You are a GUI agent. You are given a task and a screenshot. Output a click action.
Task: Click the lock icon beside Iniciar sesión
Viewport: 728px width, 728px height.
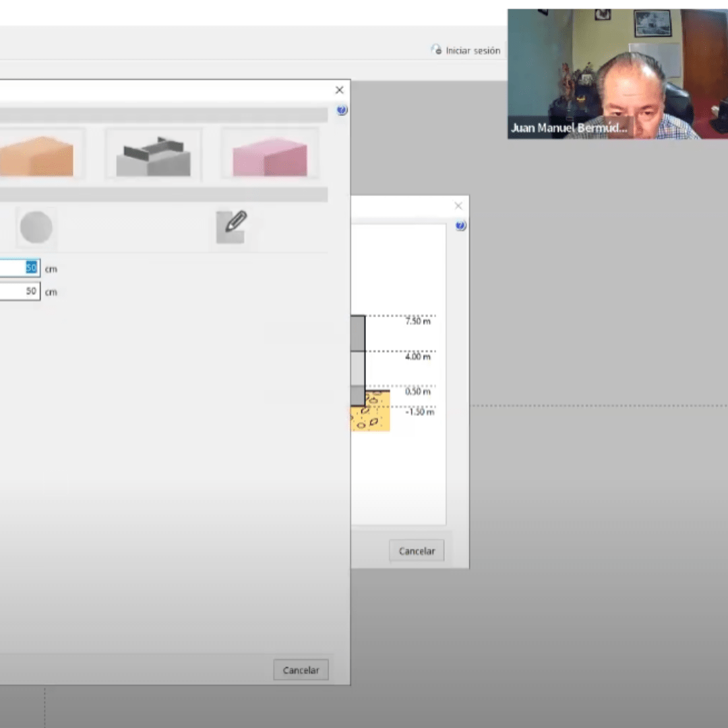(437, 51)
